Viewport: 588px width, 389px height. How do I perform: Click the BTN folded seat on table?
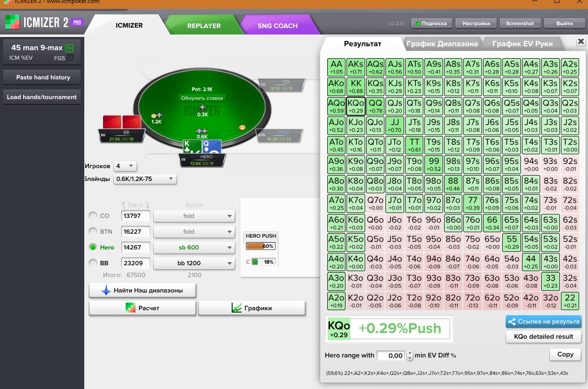point(280,136)
